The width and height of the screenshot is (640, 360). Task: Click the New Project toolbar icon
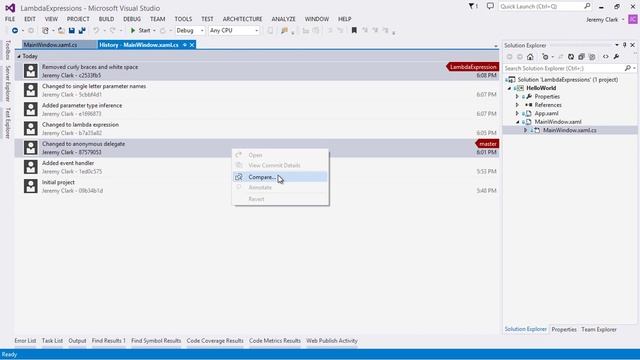[45, 31]
